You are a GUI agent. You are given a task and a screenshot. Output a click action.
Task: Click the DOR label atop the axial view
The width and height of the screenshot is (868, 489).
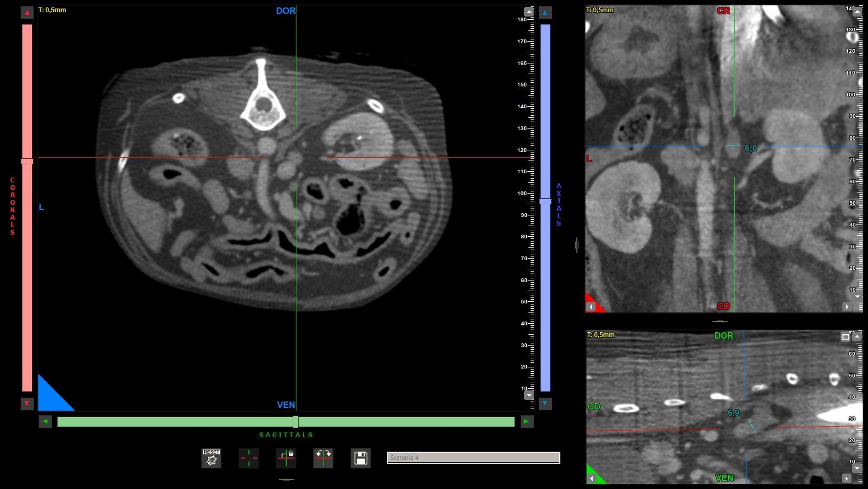click(286, 11)
